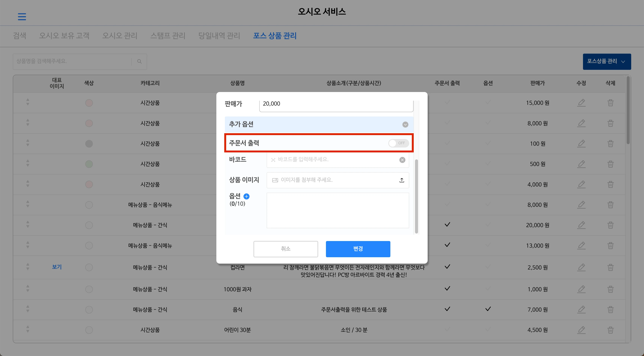Clear the barcode field with X icon
This screenshot has width=644, height=356.
point(402,160)
